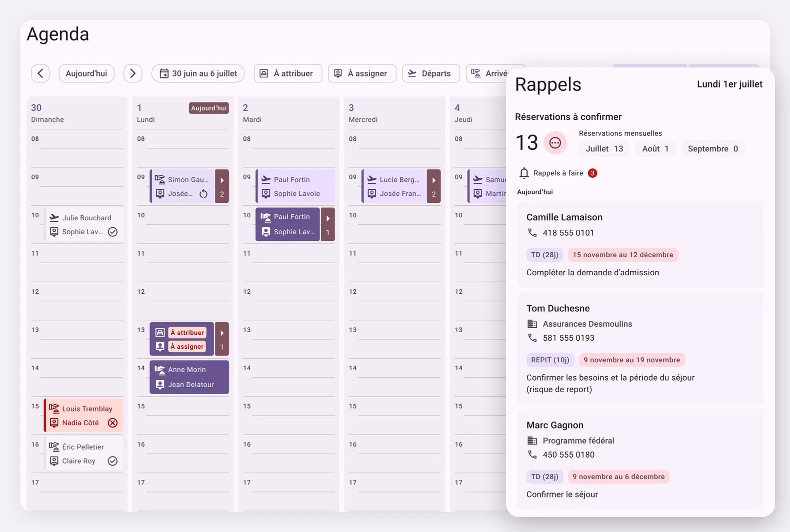The image size is (790, 532).
Task: Toggle the cancel circle on Louis Tremblay event
Action: (x=113, y=423)
